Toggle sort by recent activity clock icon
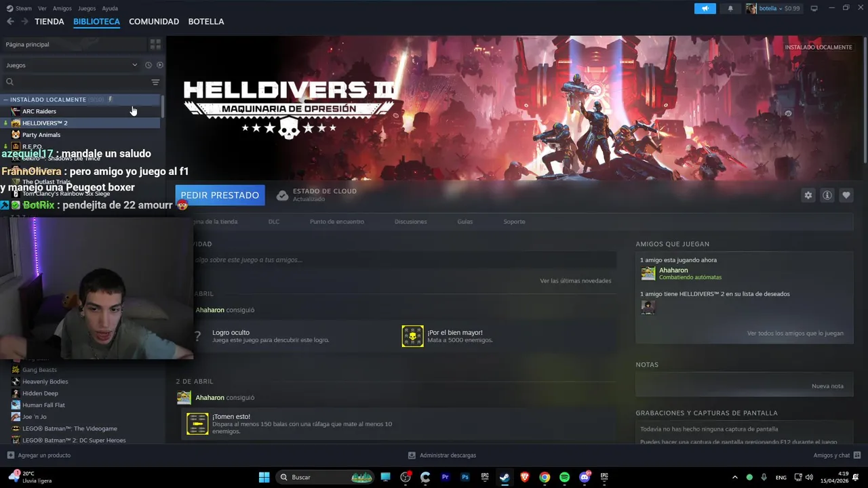The height and width of the screenshot is (488, 868). coord(148,65)
